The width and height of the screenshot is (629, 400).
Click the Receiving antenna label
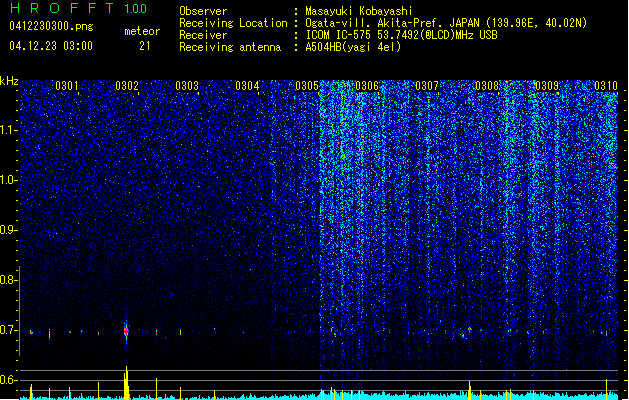[230, 47]
